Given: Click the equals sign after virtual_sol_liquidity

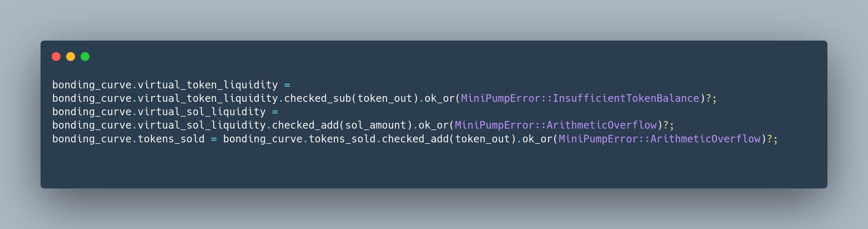Looking at the screenshot, I should click(275, 112).
